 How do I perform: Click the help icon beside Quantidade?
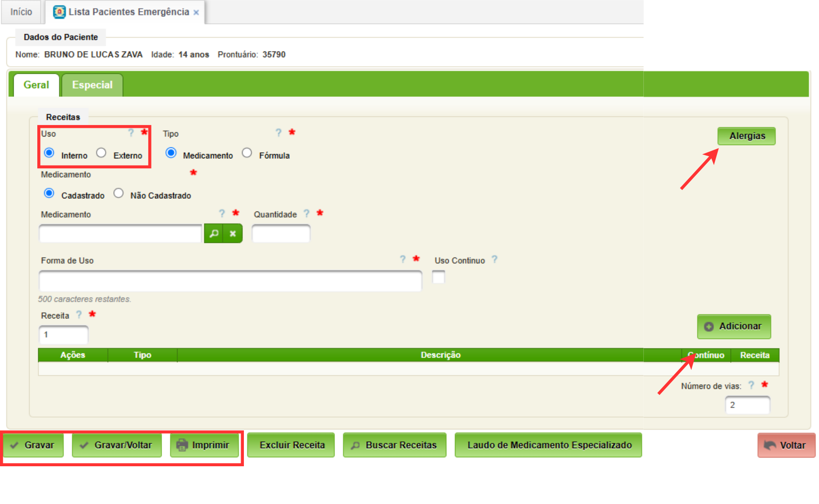coord(307,214)
